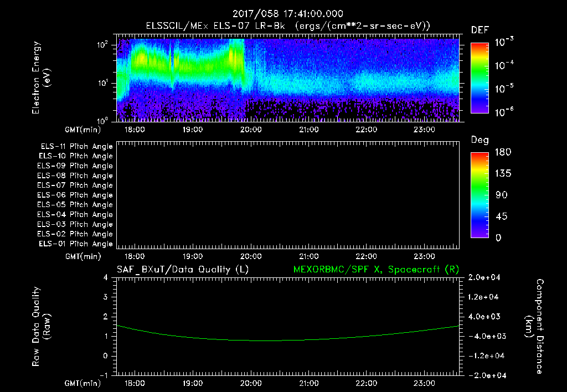Viewport: 567px width, 392px height.
Task: Click the green MEXORBMC/SPF X, Spacecraft (R) label
Action: coord(376,270)
